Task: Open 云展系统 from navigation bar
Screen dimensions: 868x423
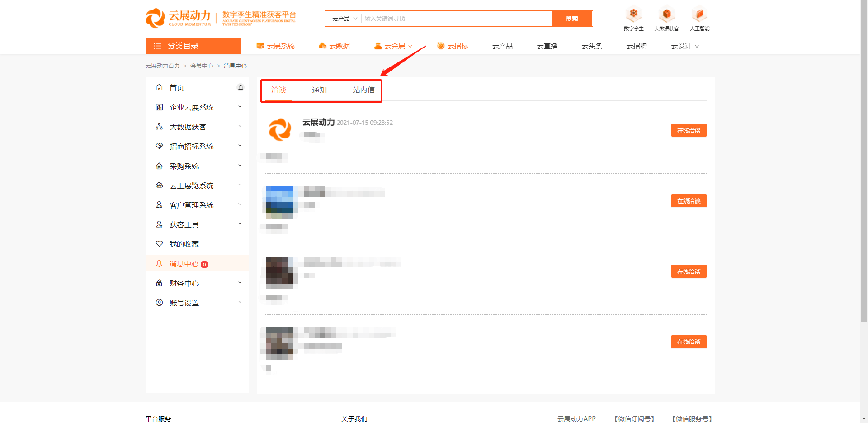Action: pos(275,46)
